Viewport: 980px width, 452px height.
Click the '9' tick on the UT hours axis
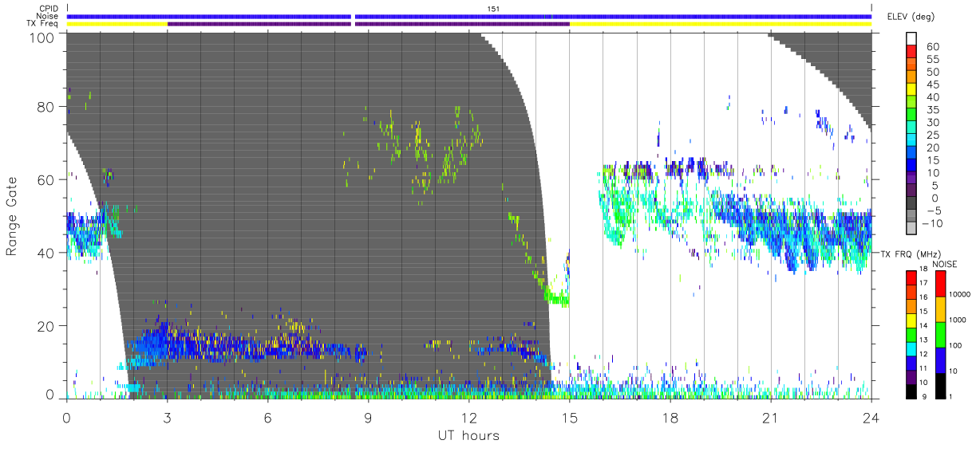tap(368, 418)
